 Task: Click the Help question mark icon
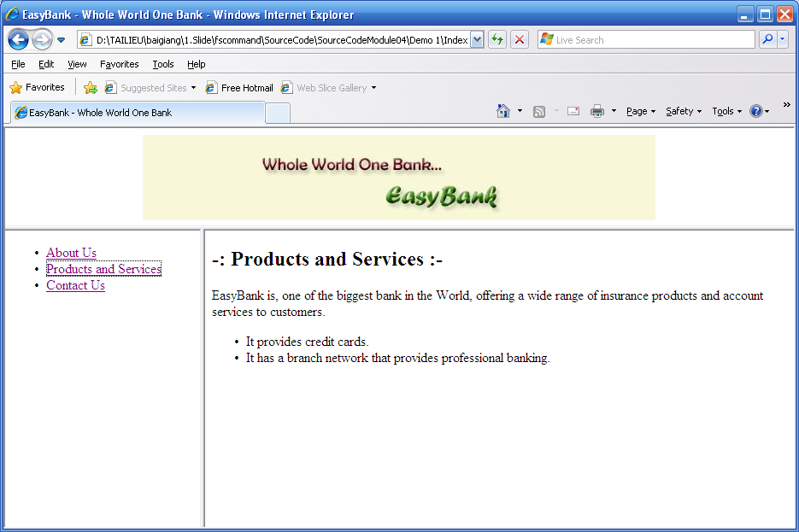[755, 111]
